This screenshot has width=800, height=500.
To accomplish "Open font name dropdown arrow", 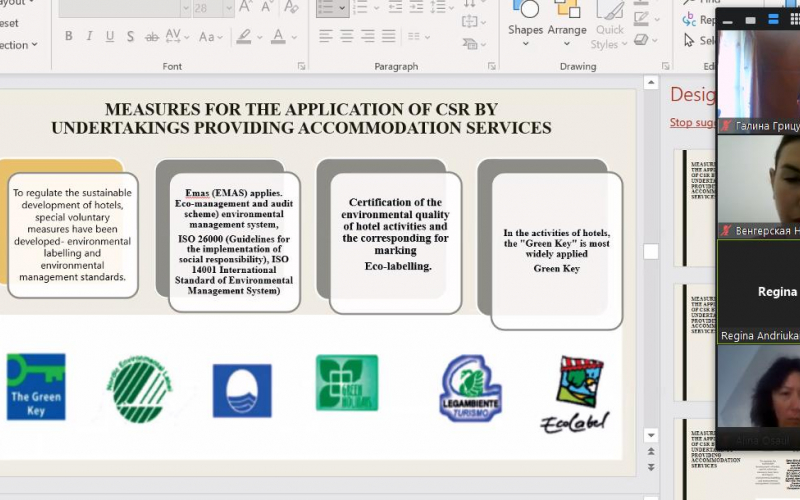I will [x=186, y=8].
